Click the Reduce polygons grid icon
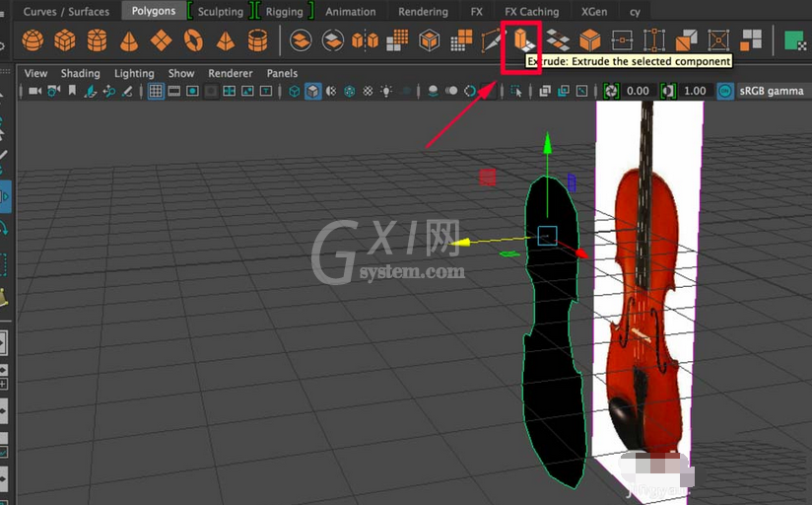 click(x=461, y=39)
